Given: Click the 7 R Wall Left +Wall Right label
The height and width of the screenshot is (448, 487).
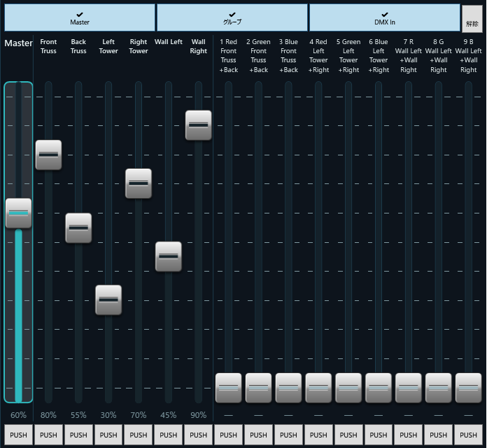Looking at the screenshot, I should pyautogui.click(x=408, y=55).
